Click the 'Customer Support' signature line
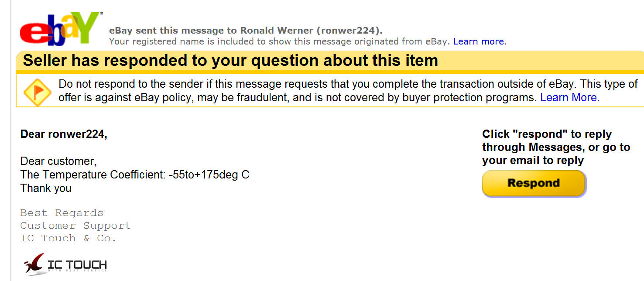This screenshot has width=644, height=281. click(x=75, y=226)
